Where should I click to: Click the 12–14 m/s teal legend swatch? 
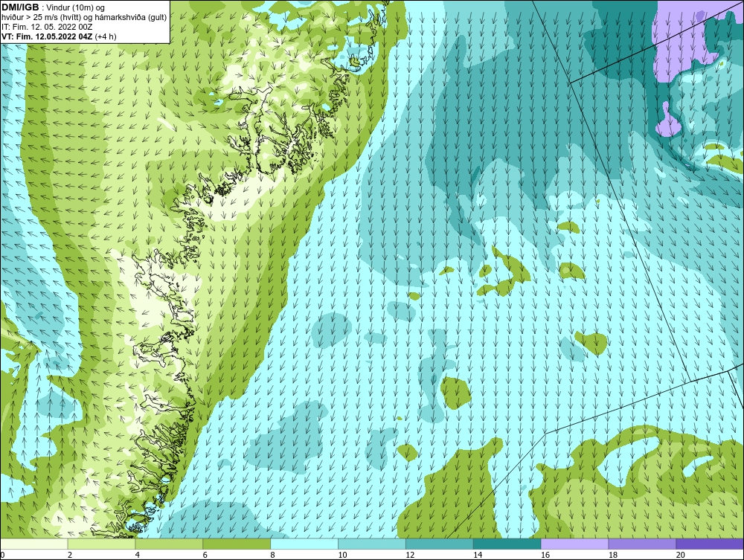[x=440, y=544]
